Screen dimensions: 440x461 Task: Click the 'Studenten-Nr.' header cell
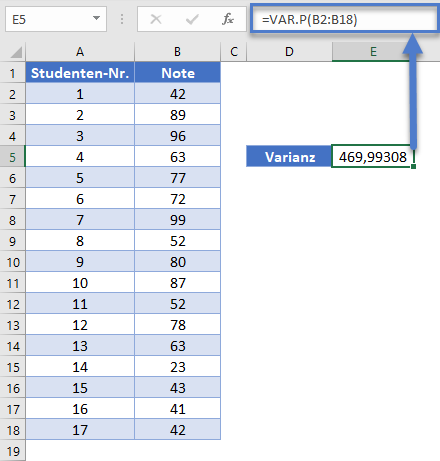click(80, 73)
